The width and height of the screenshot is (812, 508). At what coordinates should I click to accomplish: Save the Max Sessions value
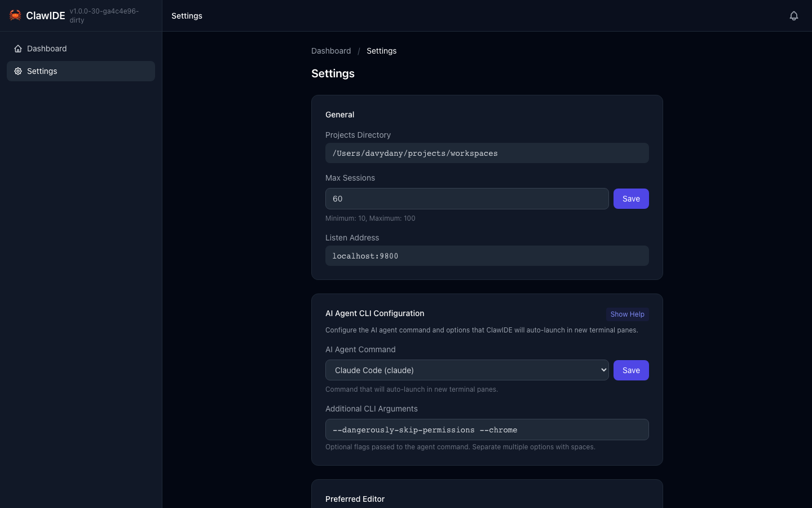tap(631, 199)
